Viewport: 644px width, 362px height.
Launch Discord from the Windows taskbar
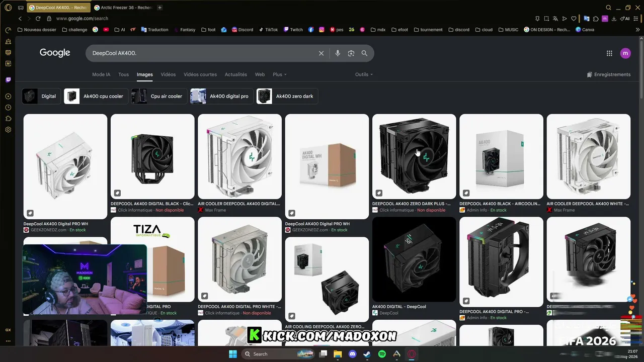coord(352,354)
